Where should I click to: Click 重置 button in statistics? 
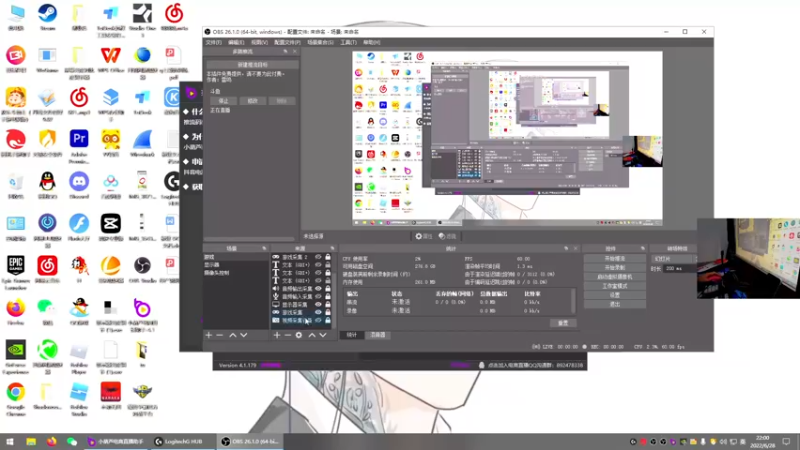pyautogui.click(x=563, y=323)
